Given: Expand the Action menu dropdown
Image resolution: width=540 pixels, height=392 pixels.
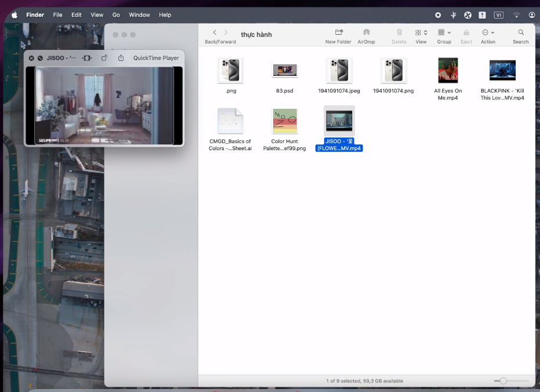Looking at the screenshot, I should pos(488,32).
